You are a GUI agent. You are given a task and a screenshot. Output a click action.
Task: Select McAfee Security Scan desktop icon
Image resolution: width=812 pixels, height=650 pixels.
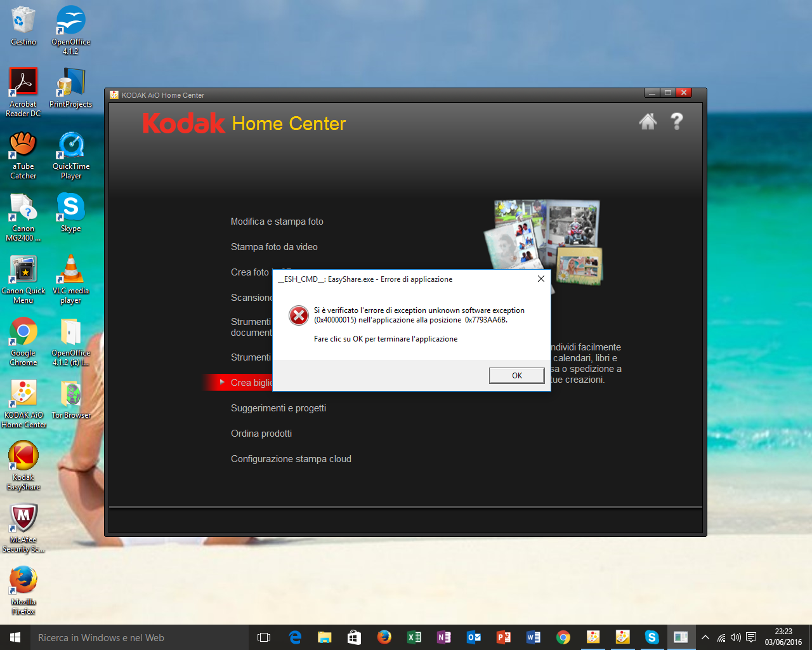click(23, 527)
